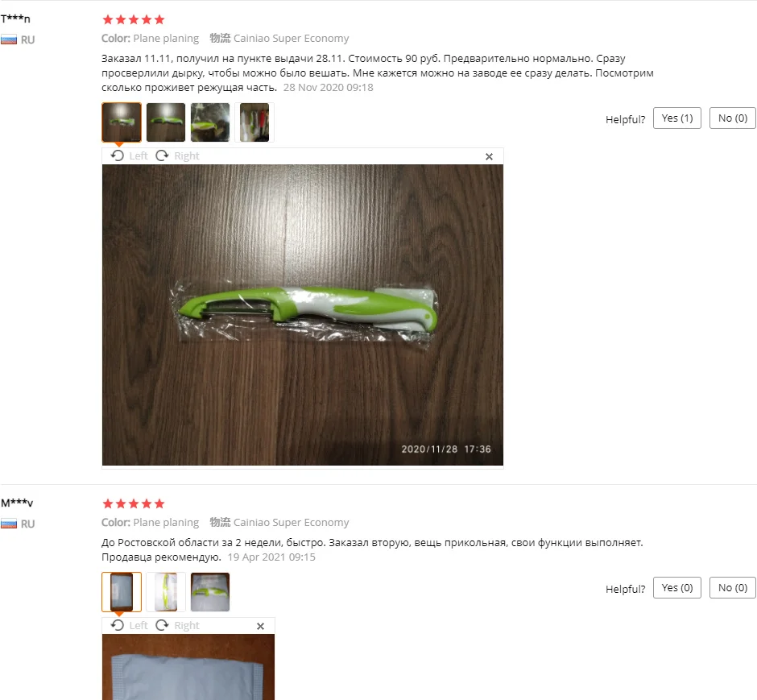Image resolution: width=757 pixels, height=700 pixels.
Task: Open the second thumbnail in M***v's review
Action: (166, 592)
